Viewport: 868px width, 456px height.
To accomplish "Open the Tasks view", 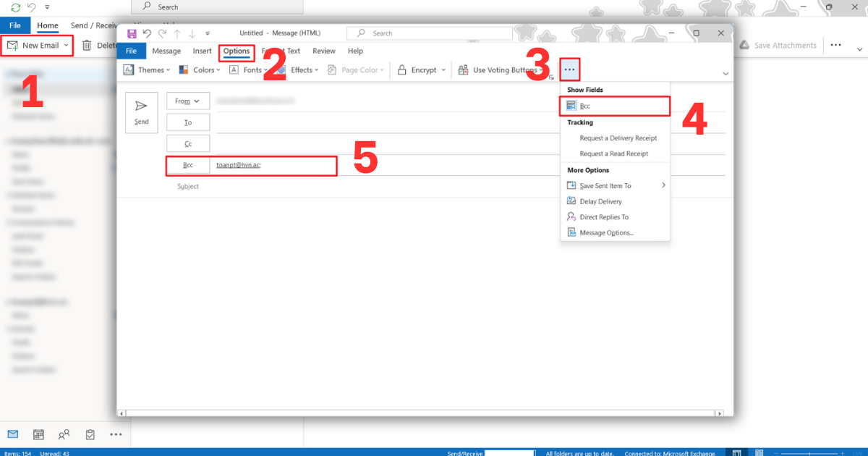I will tap(90, 434).
